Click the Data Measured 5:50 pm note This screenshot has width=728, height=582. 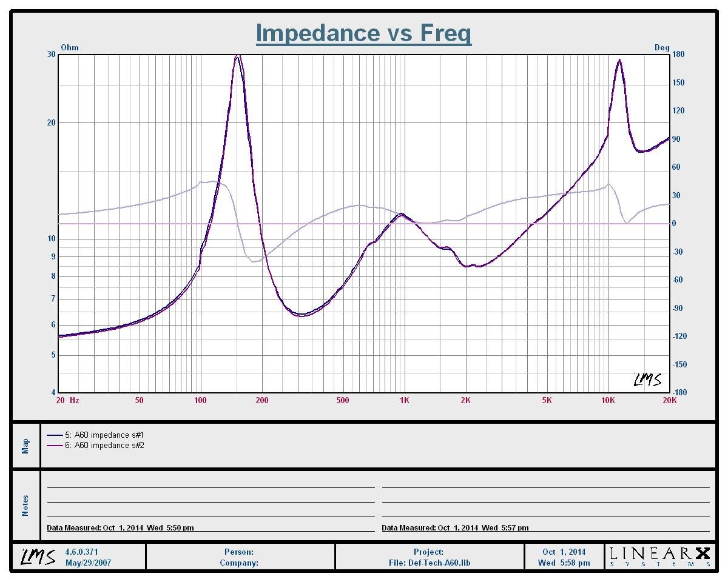coord(121,528)
